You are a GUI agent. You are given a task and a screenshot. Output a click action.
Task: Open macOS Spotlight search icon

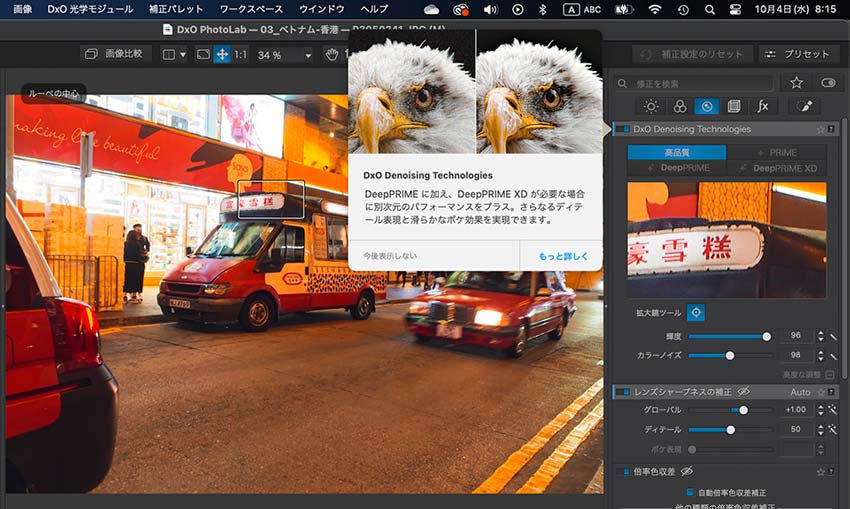[x=709, y=9]
